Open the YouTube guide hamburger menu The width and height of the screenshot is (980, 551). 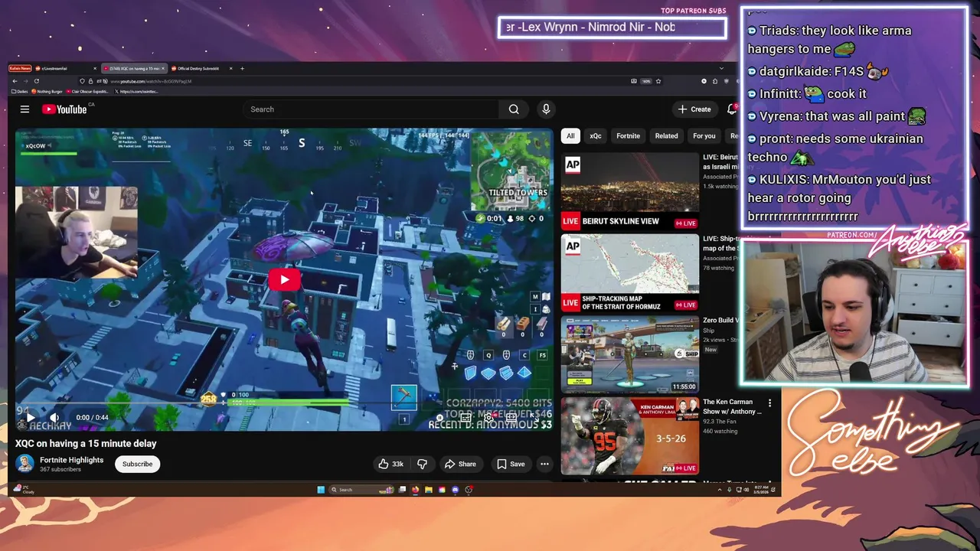pos(24,109)
